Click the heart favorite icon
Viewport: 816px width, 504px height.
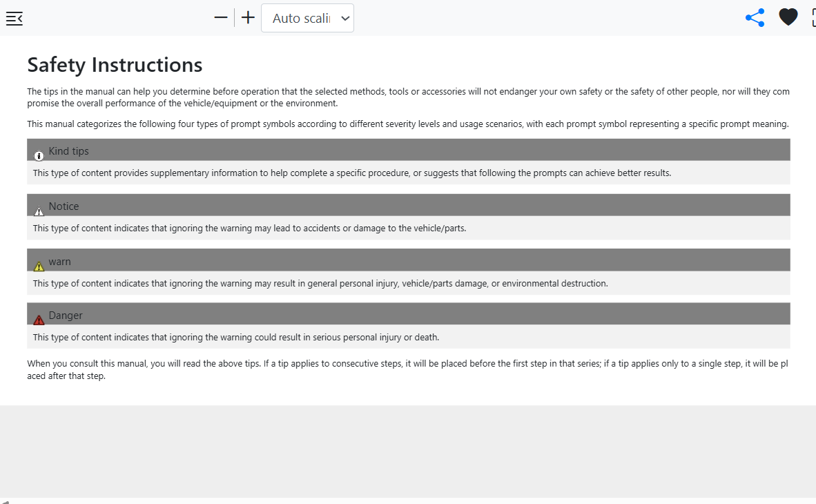(788, 17)
